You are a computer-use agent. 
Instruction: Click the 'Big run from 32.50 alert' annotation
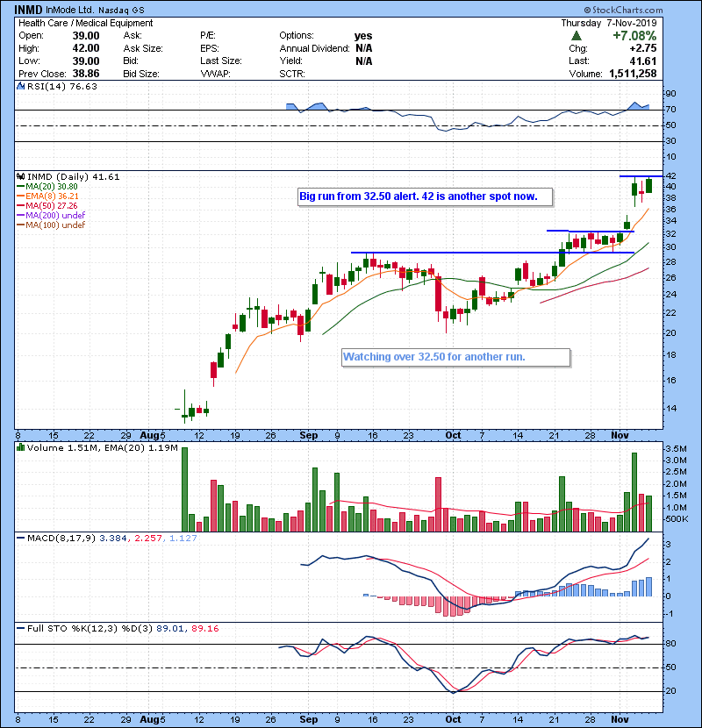pyautogui.click(x=425, y=196)
